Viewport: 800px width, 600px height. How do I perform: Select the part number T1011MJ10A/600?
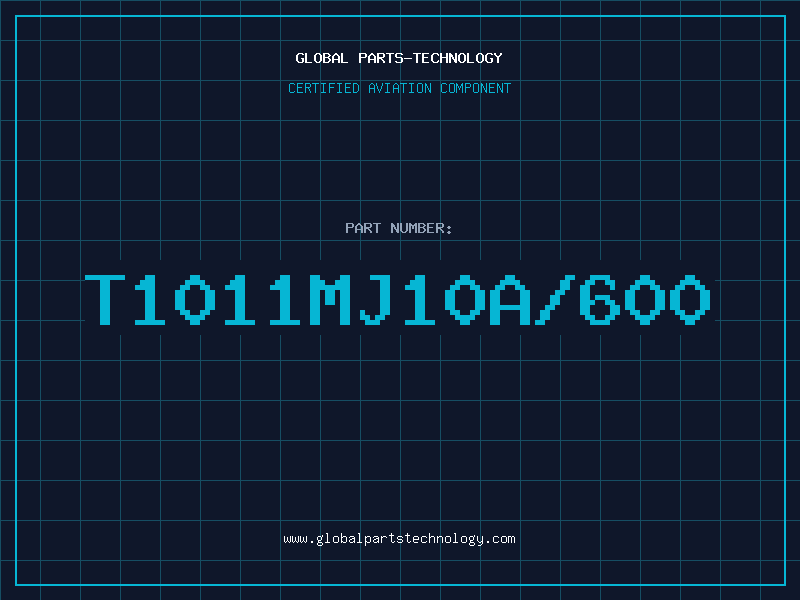pyautogui.click(x=398, y=299)
